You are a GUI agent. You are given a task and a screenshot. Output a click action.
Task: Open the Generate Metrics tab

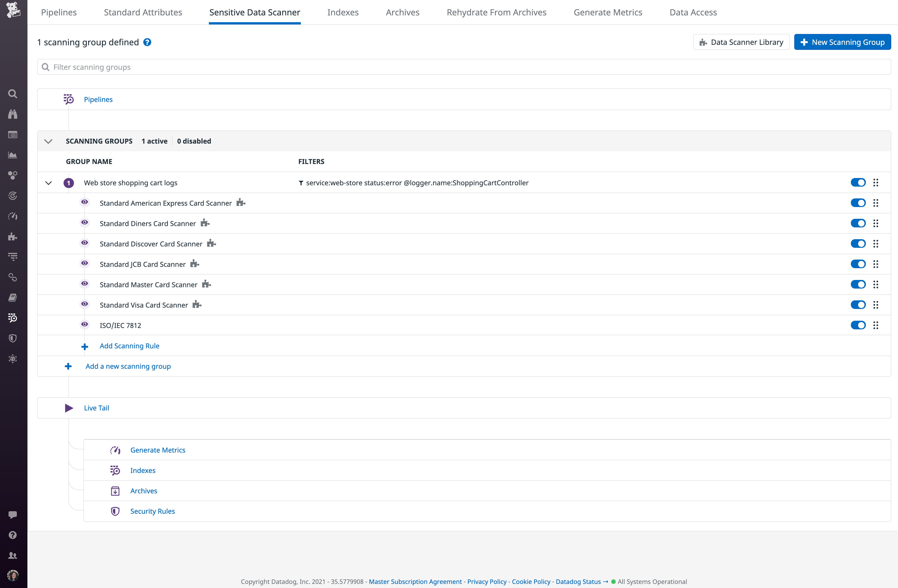pos(608,12)
